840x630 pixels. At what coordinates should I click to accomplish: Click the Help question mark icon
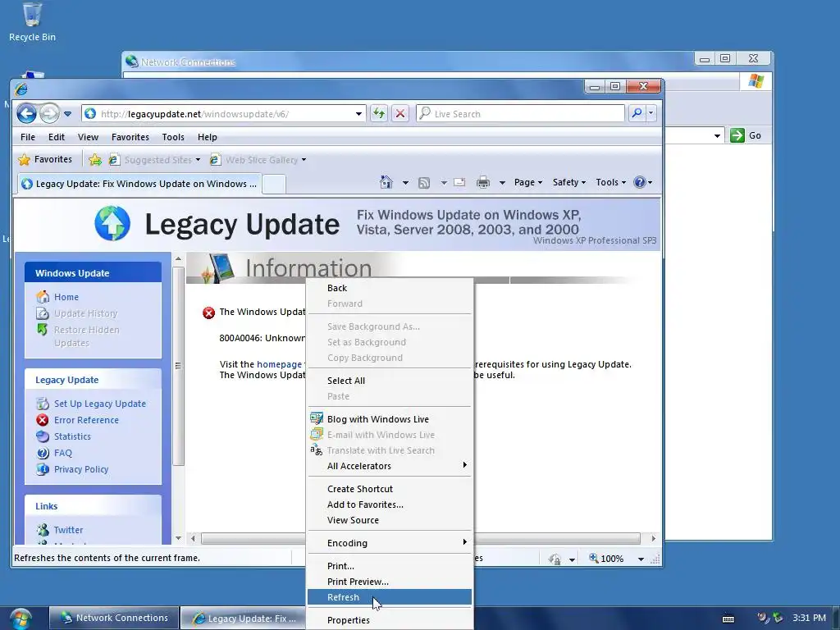pos(640,182)
